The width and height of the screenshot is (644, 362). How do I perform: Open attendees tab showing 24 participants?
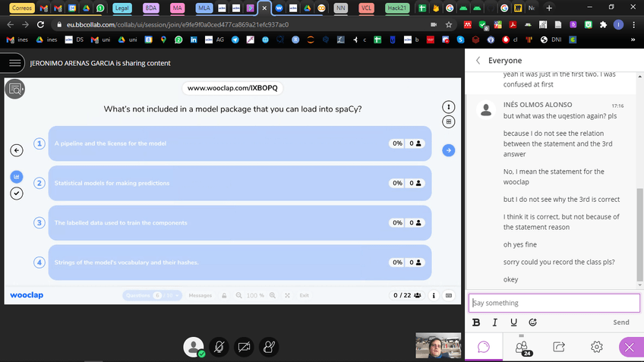(522, 348)
